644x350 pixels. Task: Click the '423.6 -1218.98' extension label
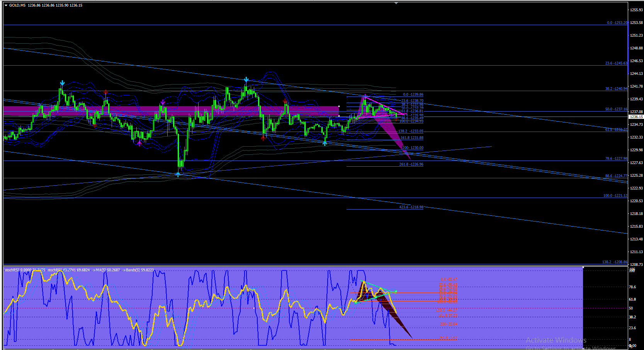pos(411,207)
